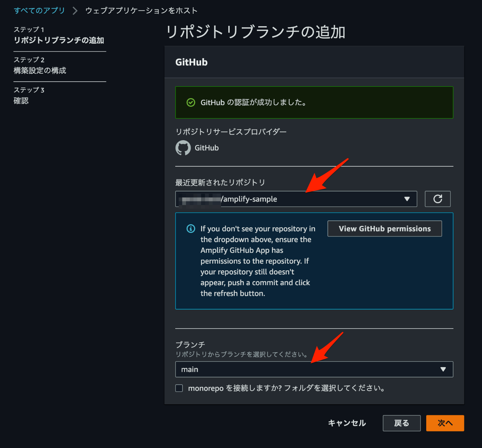Viewport: 482px width, 448px height.
Task: Open the amplify-sample repository dropdown
Action: pos(296,199)
